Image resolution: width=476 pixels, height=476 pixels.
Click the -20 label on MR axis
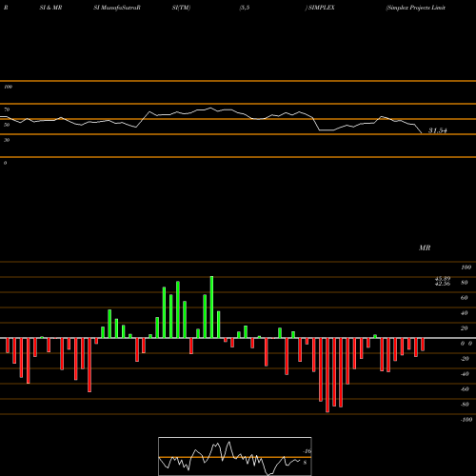[465, 359]
